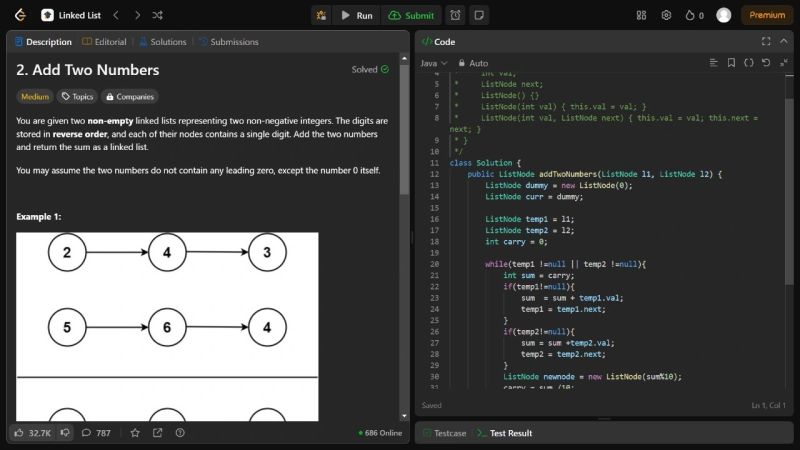Open the timer alarm clock icon

[x=455, y=15]
